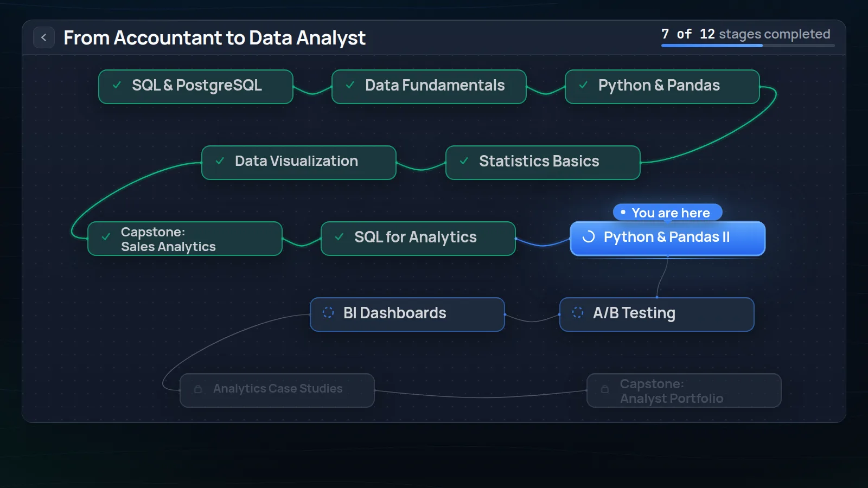Image resolution: width=868 pixels, height=488 pixels.
Task: Click checkmark icon on Capstone: Sales Analytics
Action: (x=106, y=237)
